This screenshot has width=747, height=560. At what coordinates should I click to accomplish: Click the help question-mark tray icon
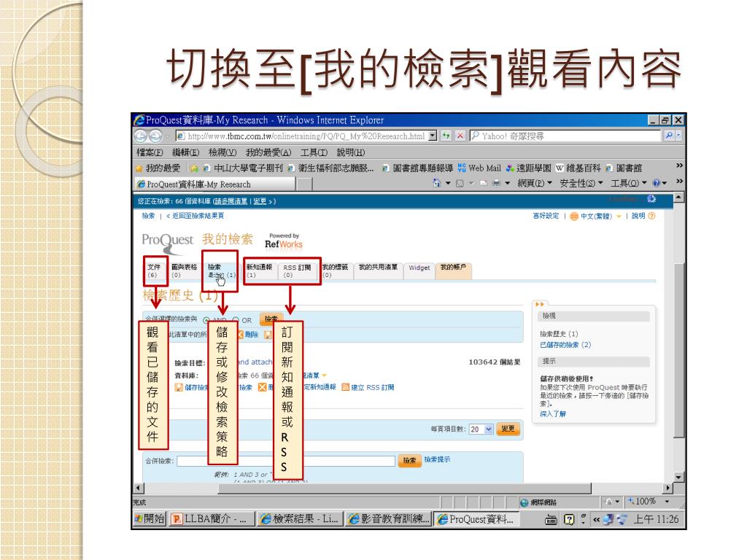[569, 519]
